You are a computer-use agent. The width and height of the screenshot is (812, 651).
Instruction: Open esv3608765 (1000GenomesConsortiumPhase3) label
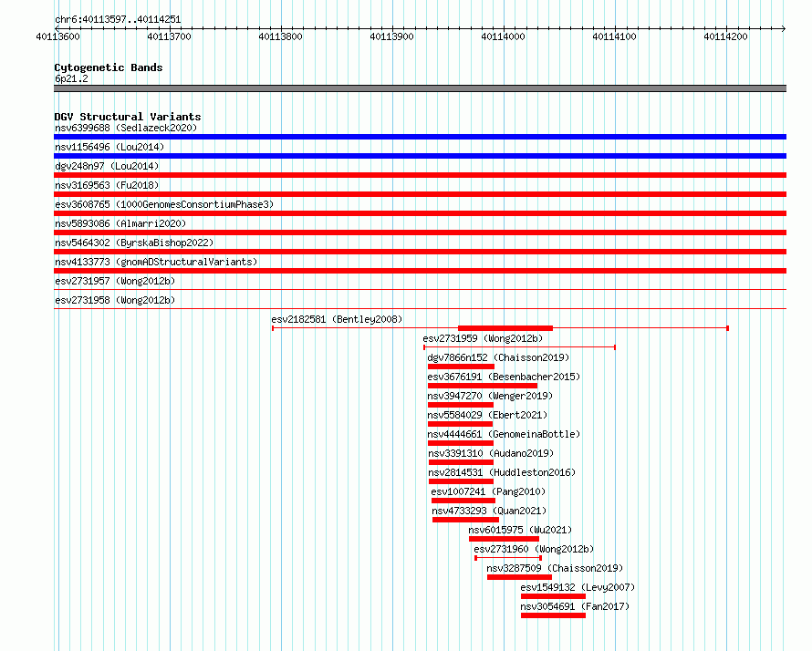(x=164, y=204)
